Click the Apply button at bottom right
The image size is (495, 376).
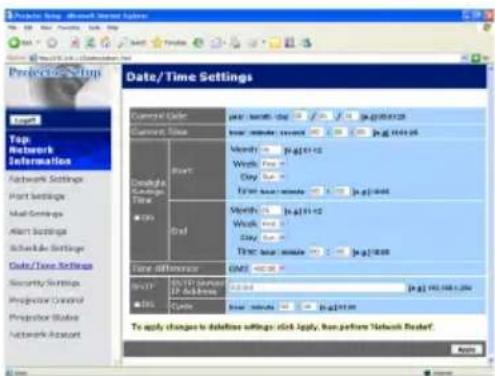pyautogui.click(x=467, y=349)
